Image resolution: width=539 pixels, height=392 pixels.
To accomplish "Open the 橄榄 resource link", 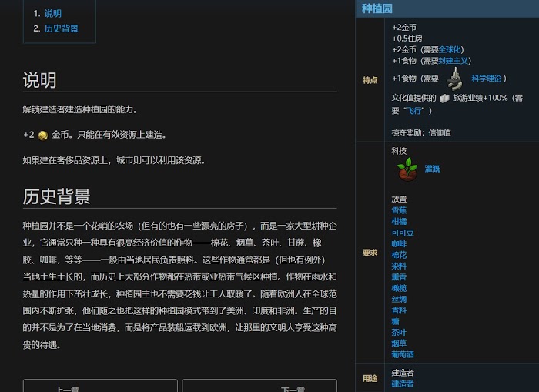I will (399, 288).
